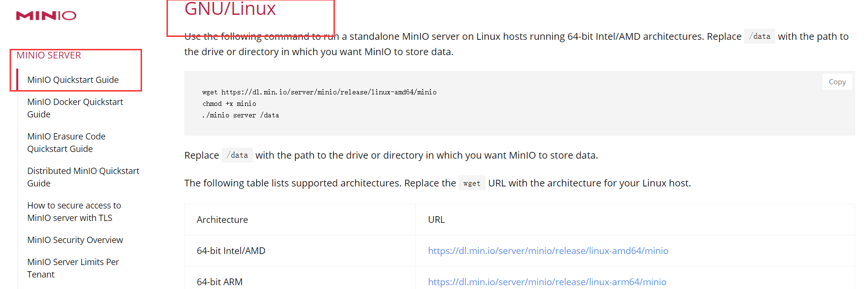Click the 'chmod +x minio' line
The width and height of the screenshot is (868, 289).
pos(229,104)
